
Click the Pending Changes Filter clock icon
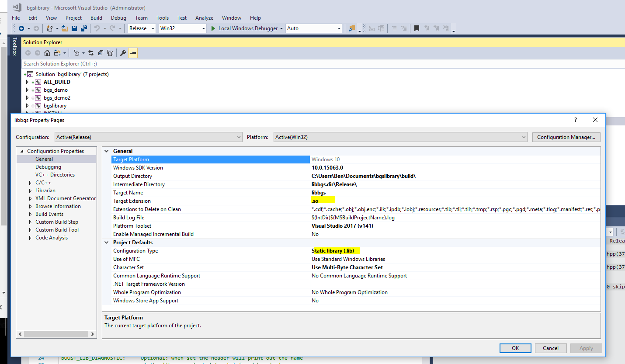coord(76,53)
